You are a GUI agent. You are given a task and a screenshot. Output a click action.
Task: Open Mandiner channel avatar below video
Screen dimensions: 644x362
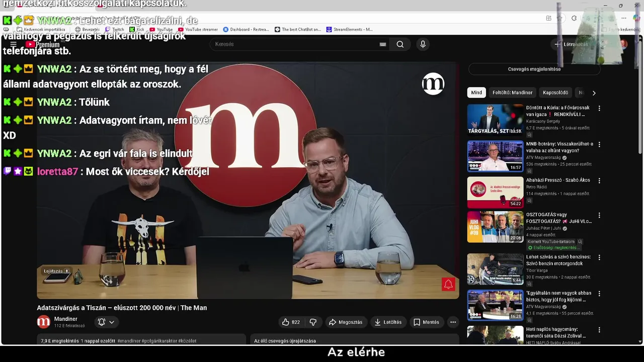pyautogui.click(x=44, y=322)
